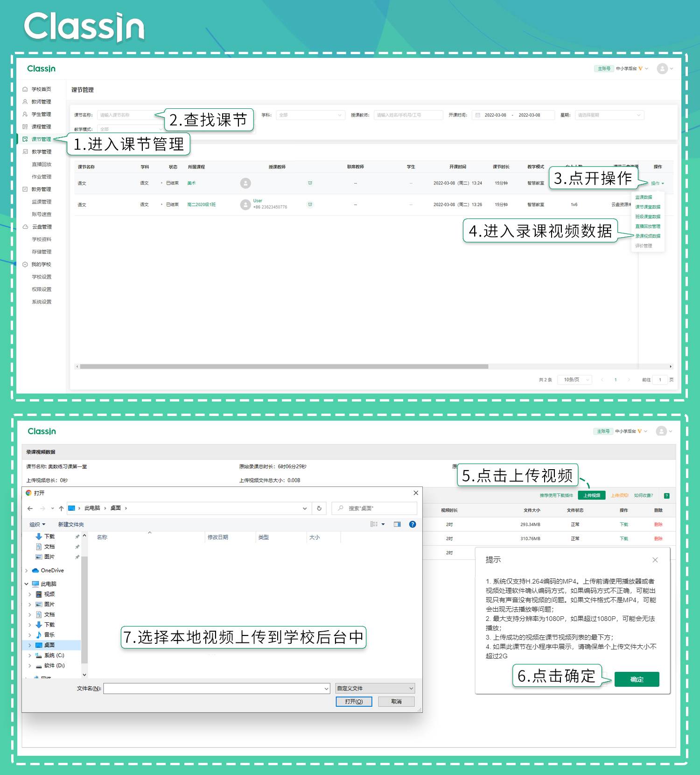Open 学校首页 home icon in sidebar
Screen dimensions: 700x775
click(x=25, y=89)
